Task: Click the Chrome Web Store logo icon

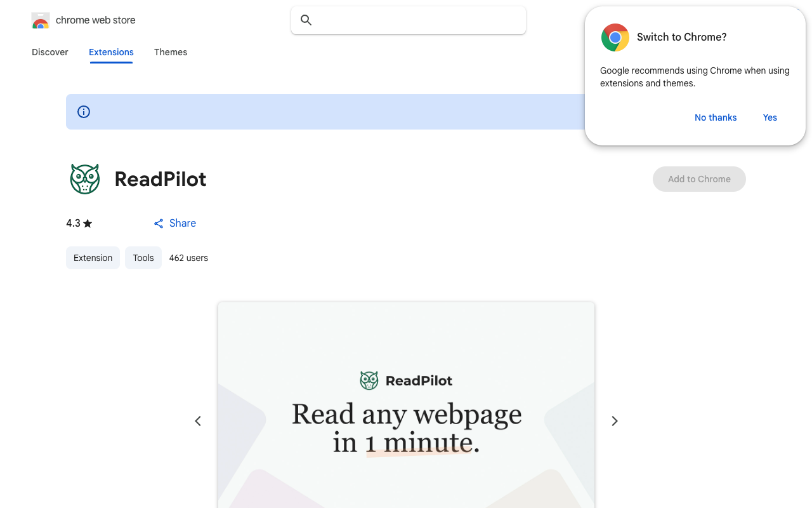Action: (x=41, y=20)
